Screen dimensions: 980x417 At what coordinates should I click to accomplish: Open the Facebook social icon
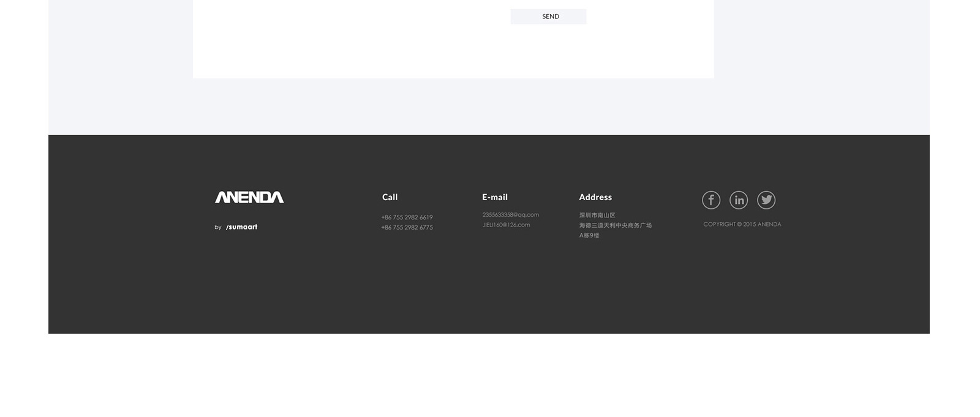point(710,200)
